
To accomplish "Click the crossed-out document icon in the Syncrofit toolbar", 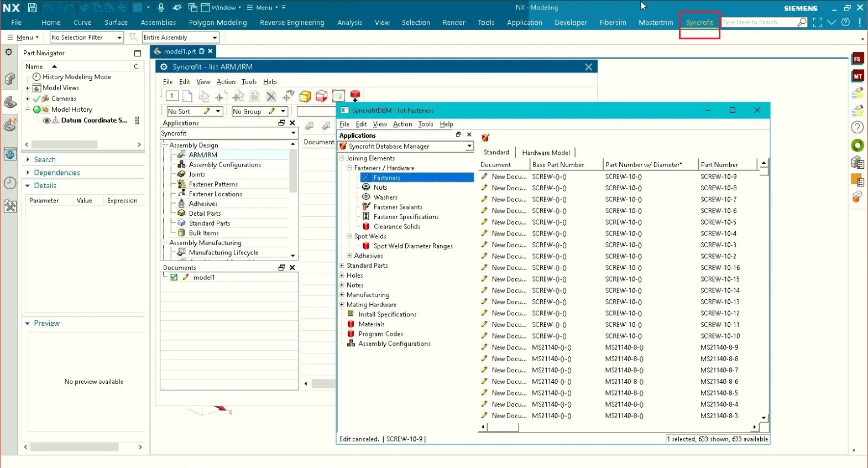I will click(x=271, y=96).
